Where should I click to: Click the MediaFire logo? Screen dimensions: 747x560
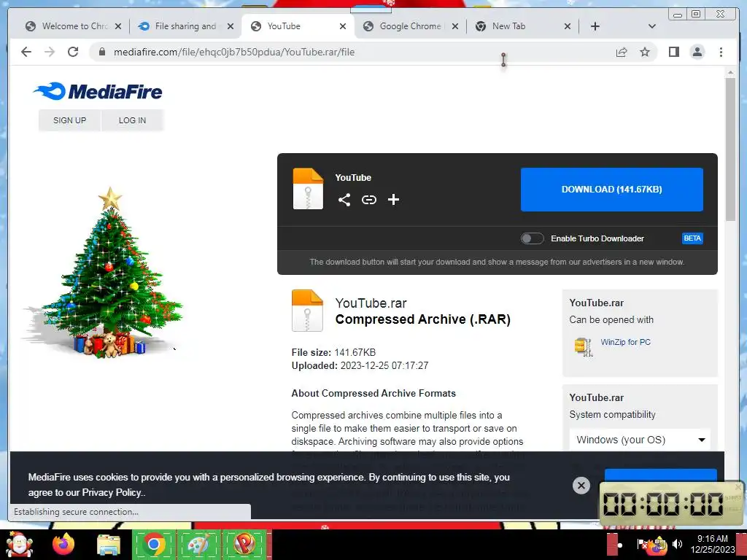98,91
